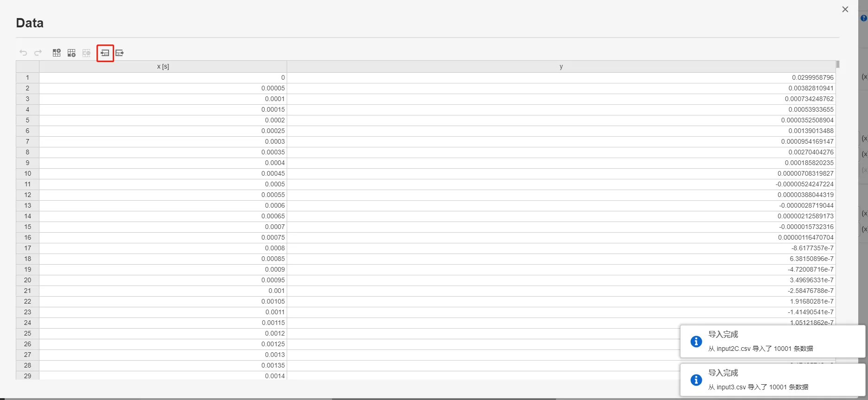
Task: Click y cell 0.0299958796
Action: (x=561, y=77)
